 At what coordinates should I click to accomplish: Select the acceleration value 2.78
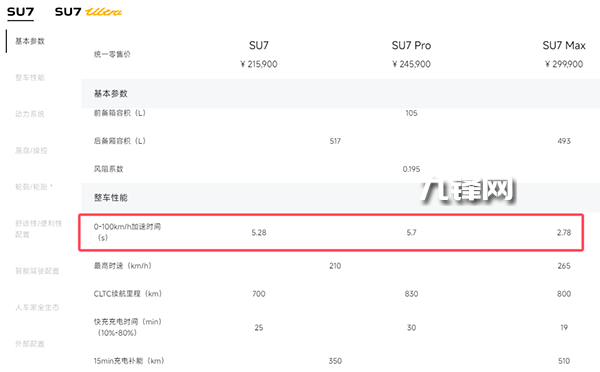pyautogui.click(x=564, y=233)
